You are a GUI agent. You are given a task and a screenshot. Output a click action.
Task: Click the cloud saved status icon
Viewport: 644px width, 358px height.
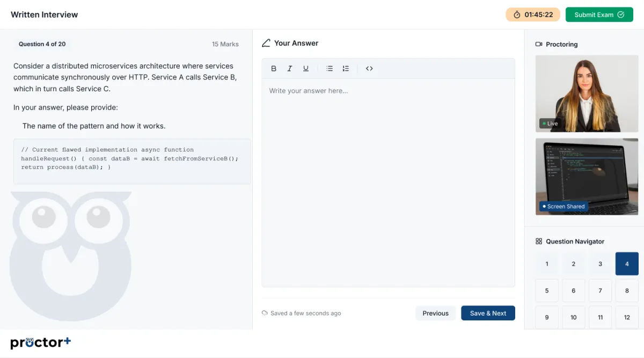click(265, 313)
